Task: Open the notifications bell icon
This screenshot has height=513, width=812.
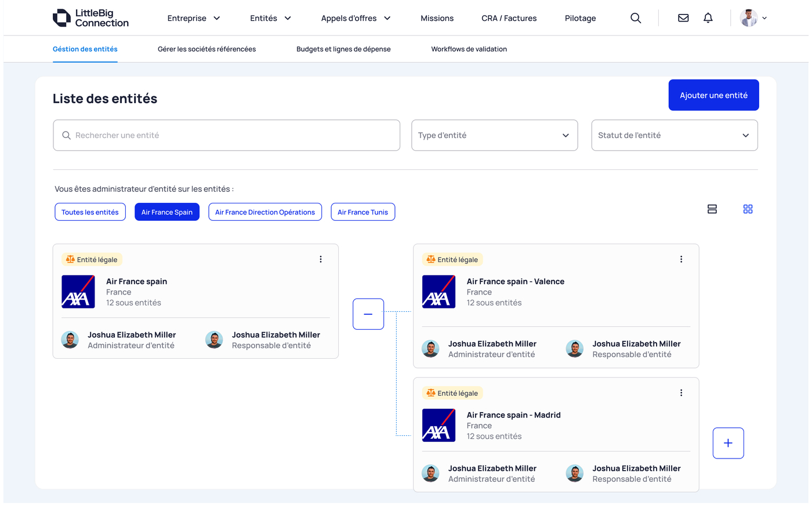Action: tap(708, 18)
